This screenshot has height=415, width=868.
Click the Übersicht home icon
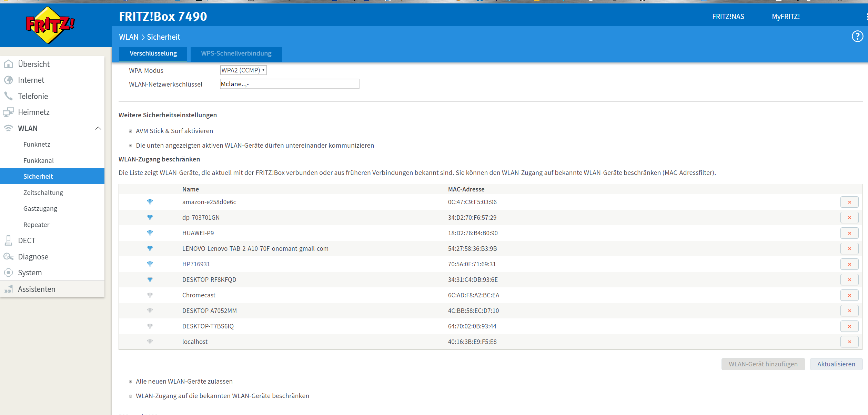click(8, 64)
